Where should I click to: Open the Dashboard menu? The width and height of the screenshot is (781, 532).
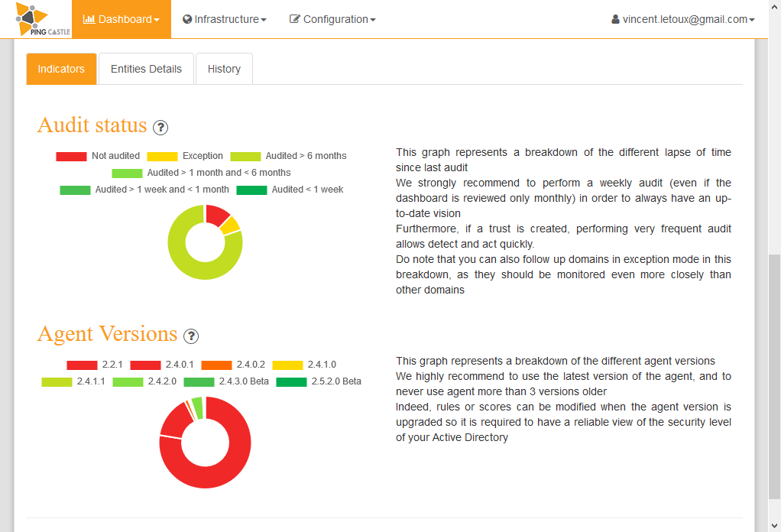click(x=121, y=19)
